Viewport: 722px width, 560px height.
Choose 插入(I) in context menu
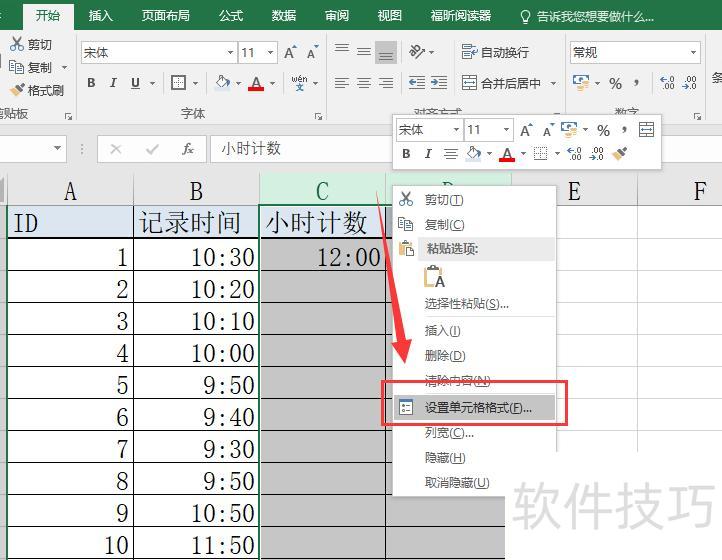[x=474, y=330]
